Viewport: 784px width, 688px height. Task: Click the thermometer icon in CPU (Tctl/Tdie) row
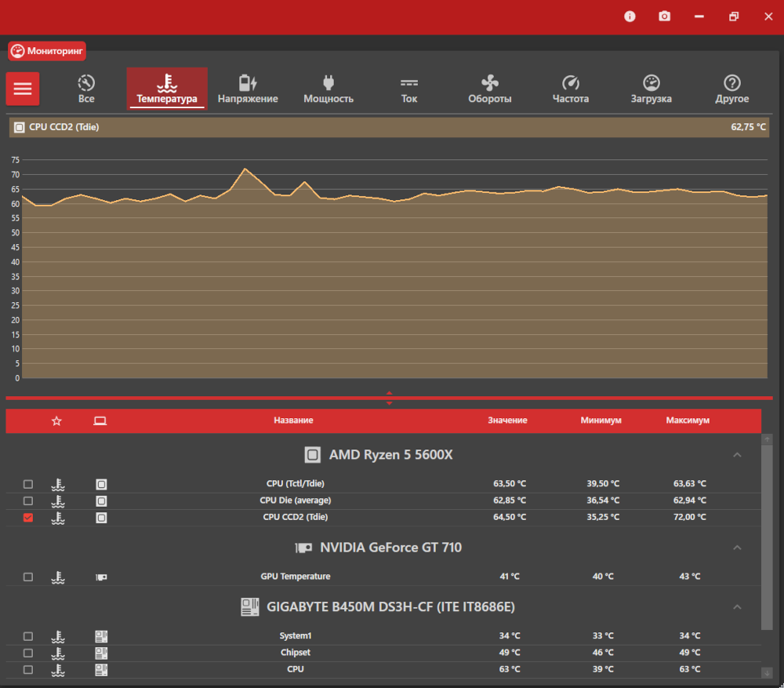(58, 484)
